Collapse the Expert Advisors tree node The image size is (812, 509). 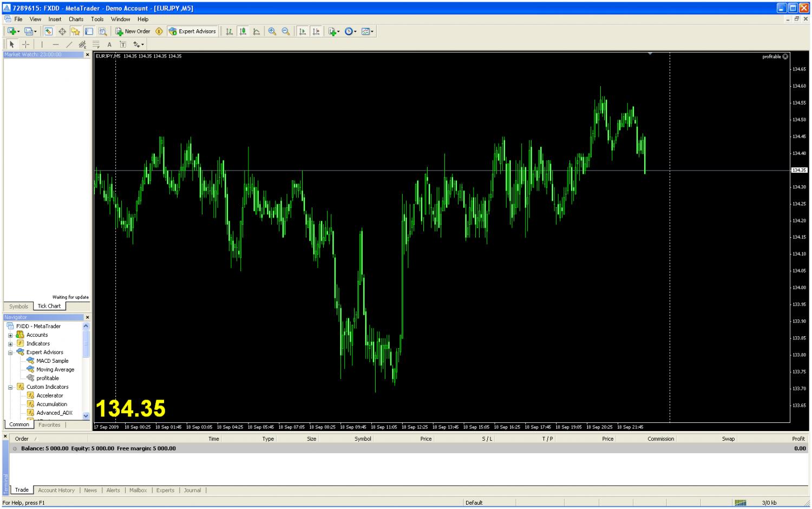point(10,353)
